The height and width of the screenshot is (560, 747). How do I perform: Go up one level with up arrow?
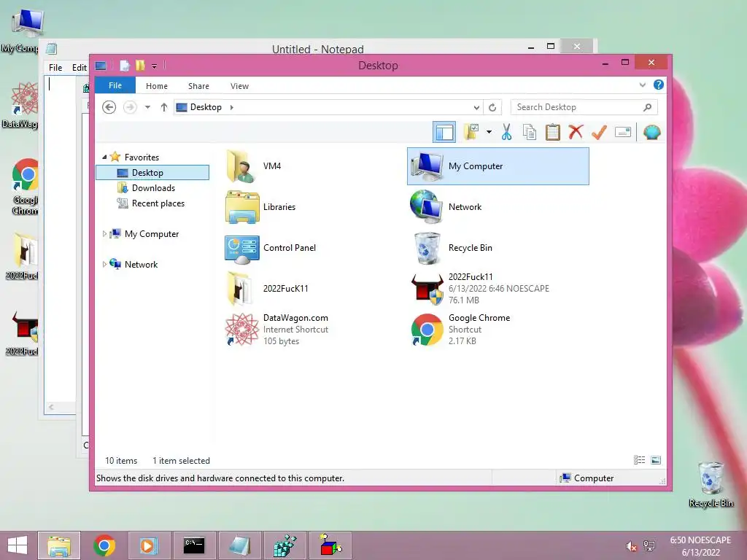164,107
